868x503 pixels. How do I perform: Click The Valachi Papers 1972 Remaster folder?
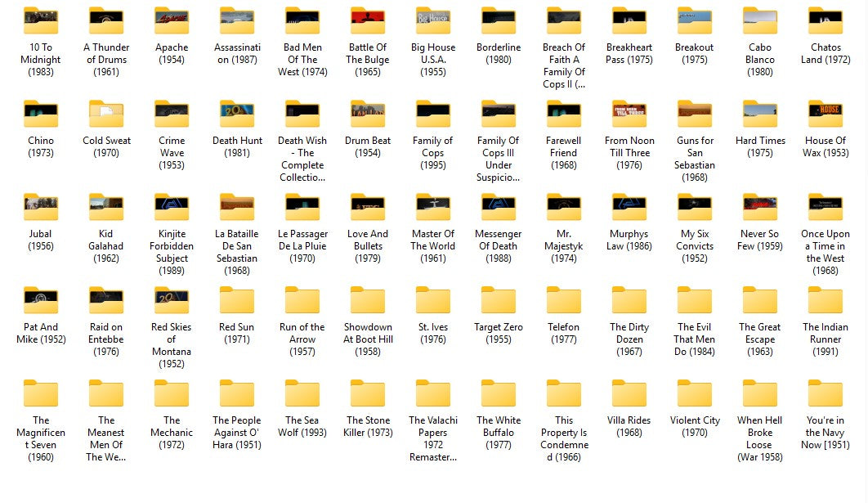click(x=433, y=393)
